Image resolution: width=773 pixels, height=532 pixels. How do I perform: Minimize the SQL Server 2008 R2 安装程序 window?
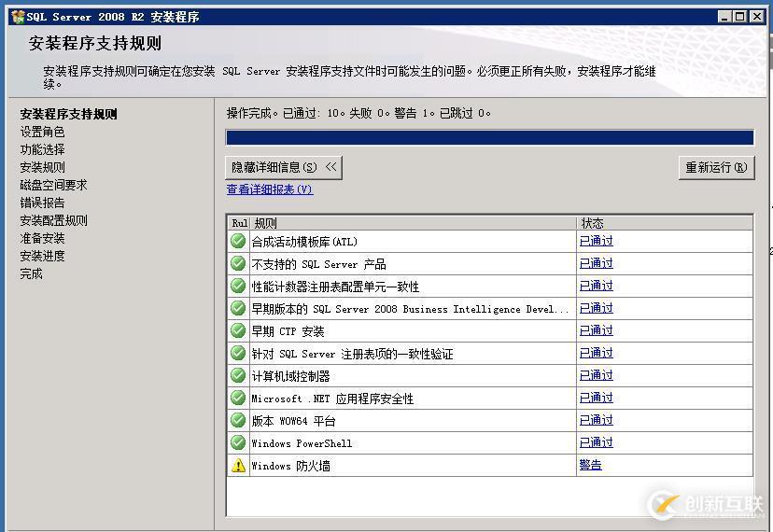(724, 17)
